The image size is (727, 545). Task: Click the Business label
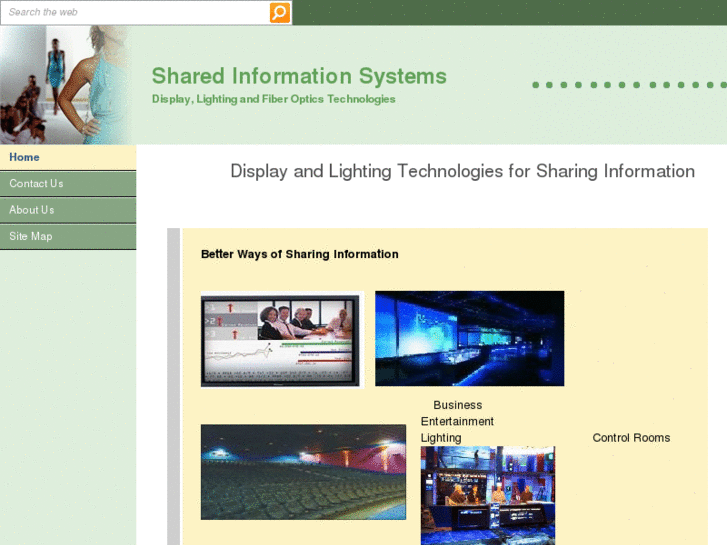(x=458, y=405)
